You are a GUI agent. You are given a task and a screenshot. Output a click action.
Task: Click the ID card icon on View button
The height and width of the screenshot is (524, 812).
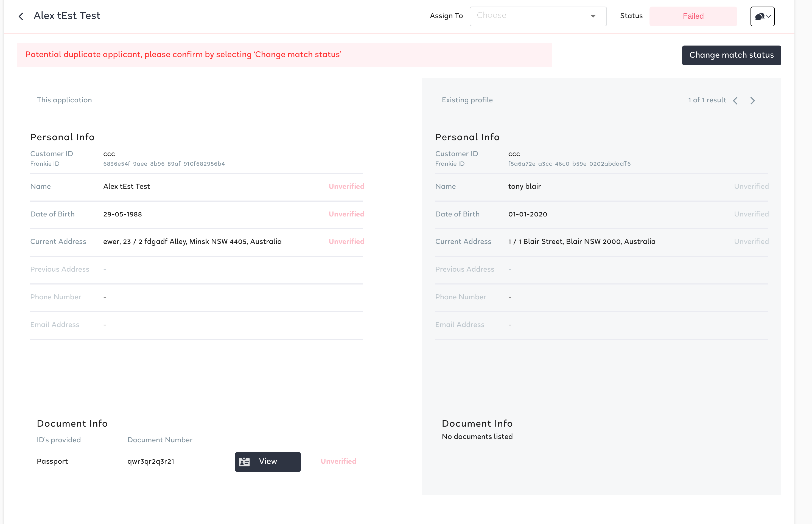click(244, 462)
